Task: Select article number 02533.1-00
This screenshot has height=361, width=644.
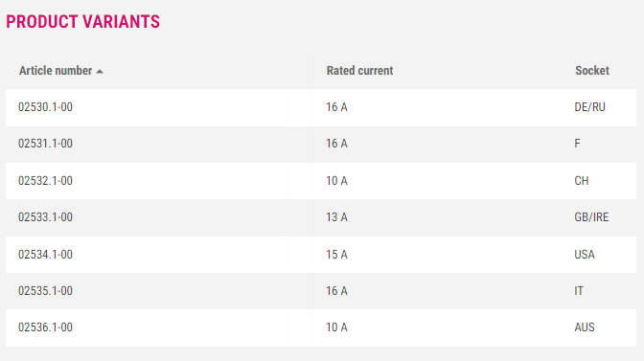Action: pyautogui.click(x=45, y=217)
